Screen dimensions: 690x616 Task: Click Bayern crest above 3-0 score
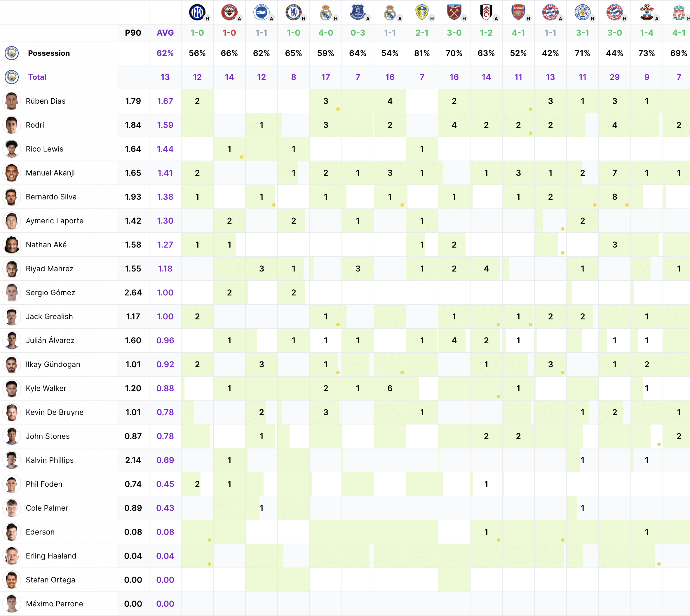[614, 12]
